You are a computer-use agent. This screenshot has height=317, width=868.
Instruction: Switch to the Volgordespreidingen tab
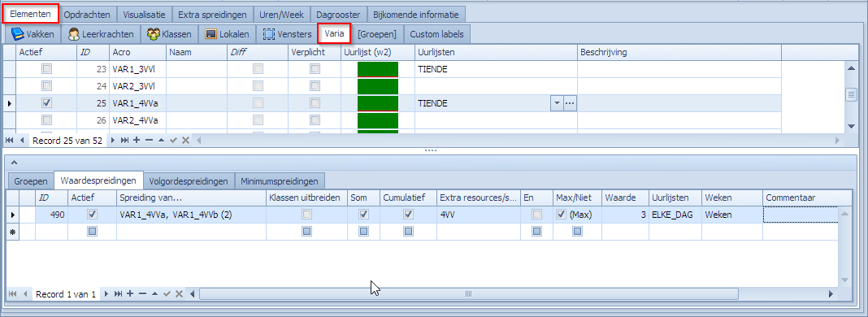click(189, 181)
